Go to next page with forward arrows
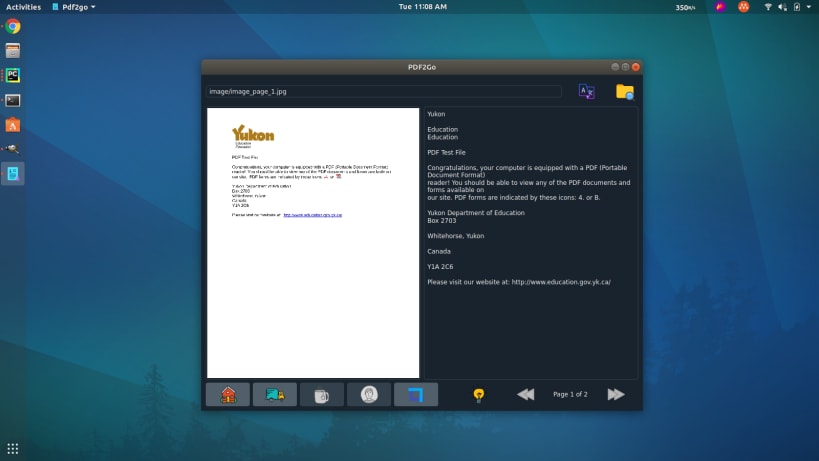 (x=616, y=394)
